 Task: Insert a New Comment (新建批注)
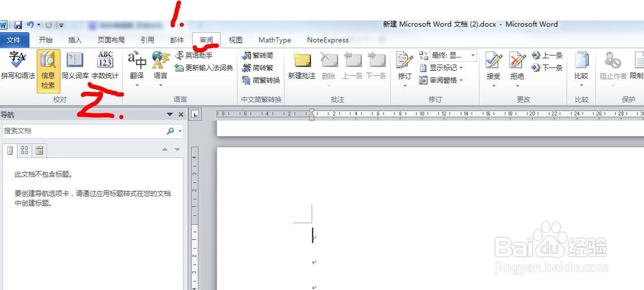[x=302, y=65]
